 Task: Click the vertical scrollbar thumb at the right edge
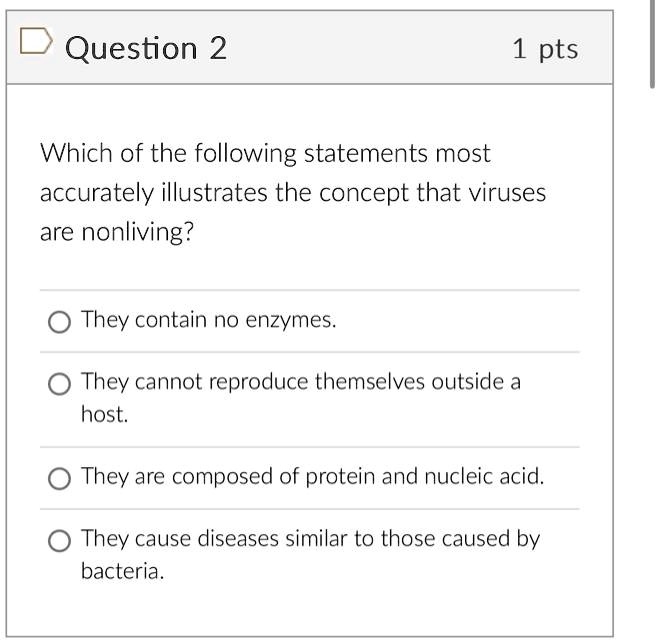pyautogui.click(x=652, y=44)
